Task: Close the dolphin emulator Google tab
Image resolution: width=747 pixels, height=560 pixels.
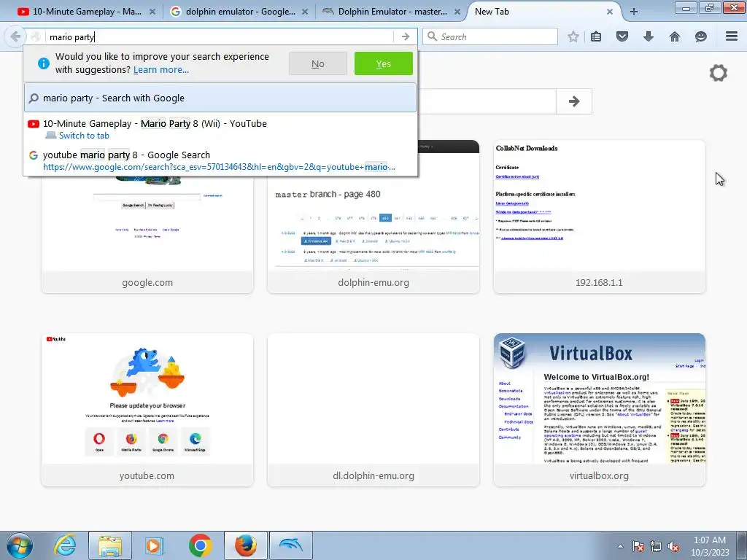Action: pos(305,12)
